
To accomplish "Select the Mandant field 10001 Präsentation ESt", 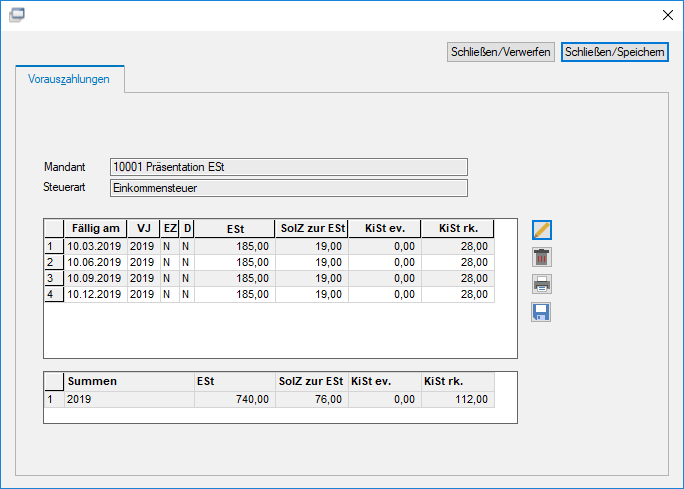I will (288, 167).
